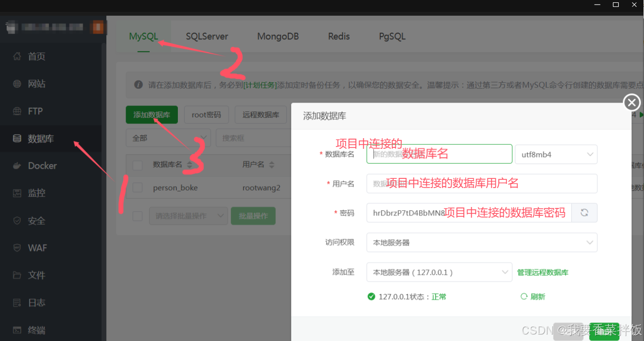
Task: Click the 批量操作 button
Action: [x=253, y=216]
